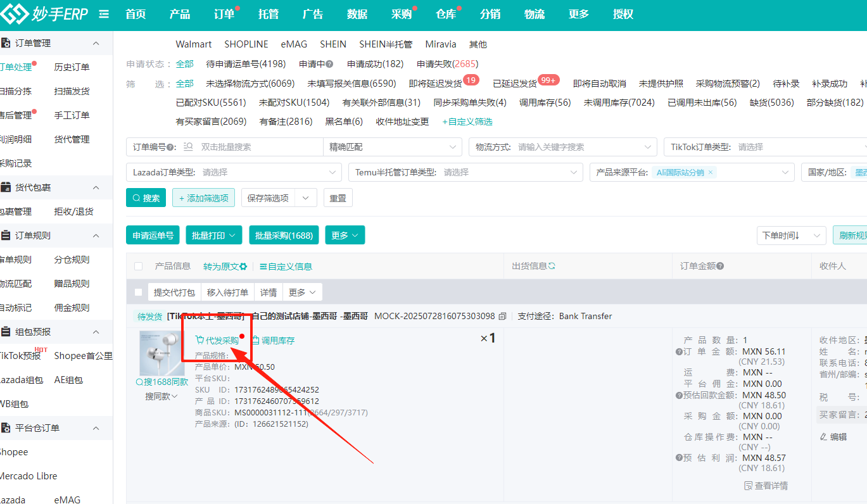
Task: Click the refresh icon next to 出货信息
Action: 552,266
